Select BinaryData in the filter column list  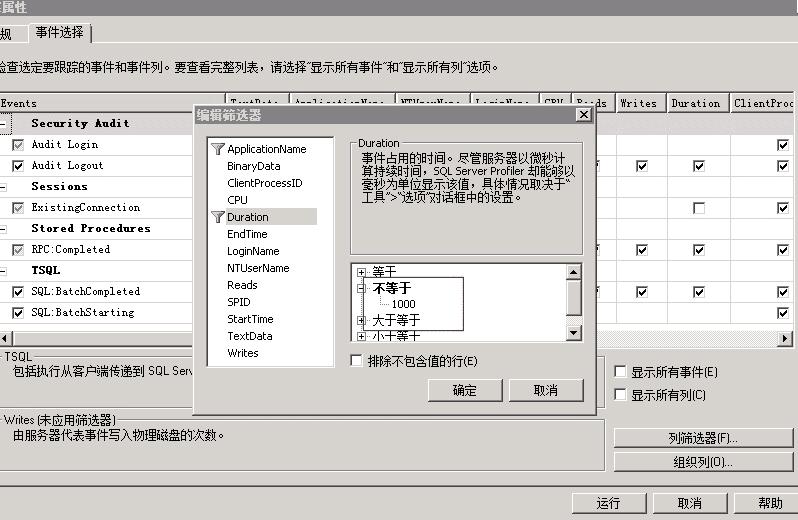253,166
